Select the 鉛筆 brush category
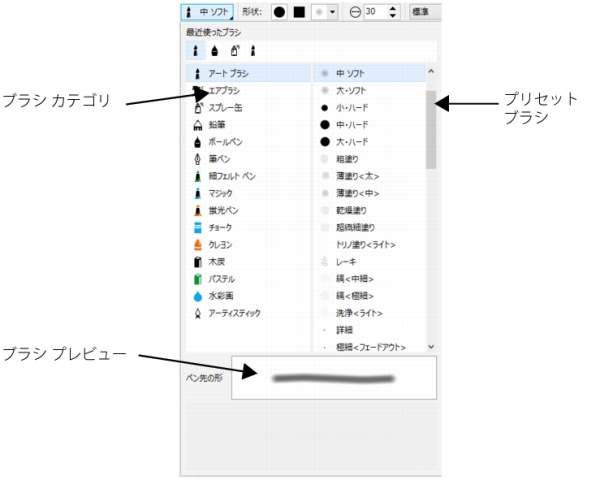This screenshot has width=600, height=480. coord(217,124)
